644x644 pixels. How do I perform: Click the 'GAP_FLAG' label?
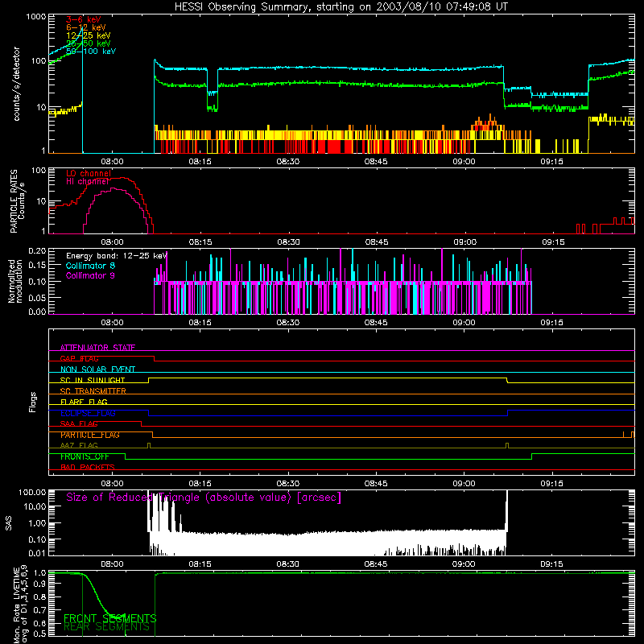[79, 358]
